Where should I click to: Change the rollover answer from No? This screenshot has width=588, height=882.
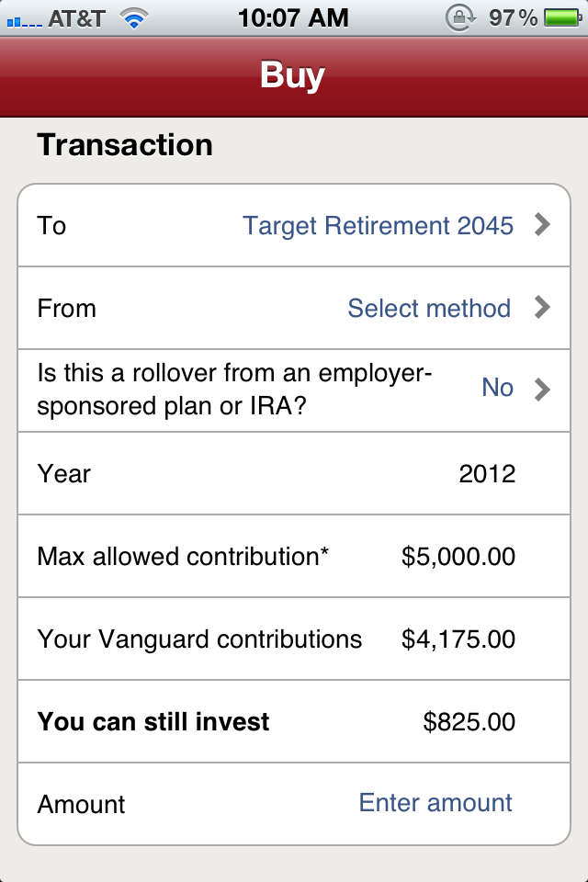point(497,388)
